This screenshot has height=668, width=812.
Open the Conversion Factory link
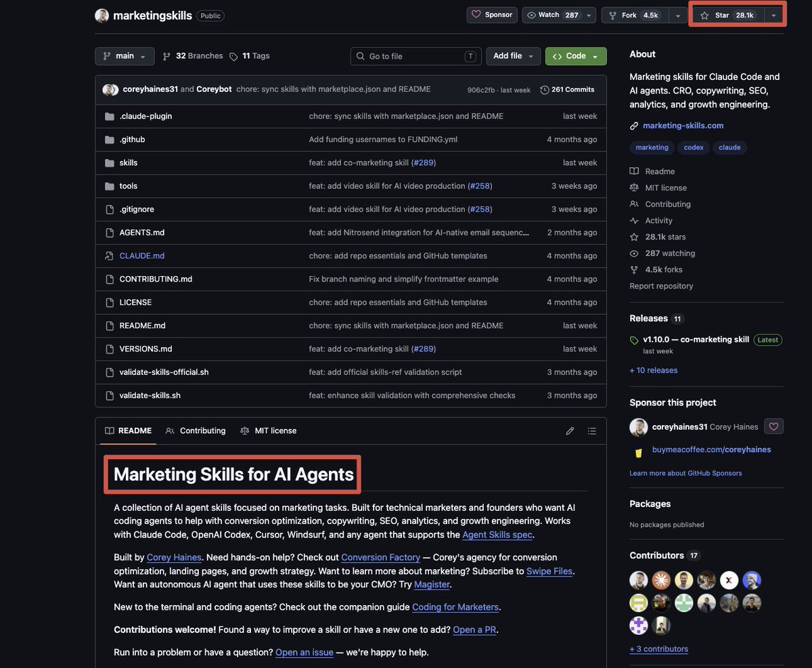[380, 558]
